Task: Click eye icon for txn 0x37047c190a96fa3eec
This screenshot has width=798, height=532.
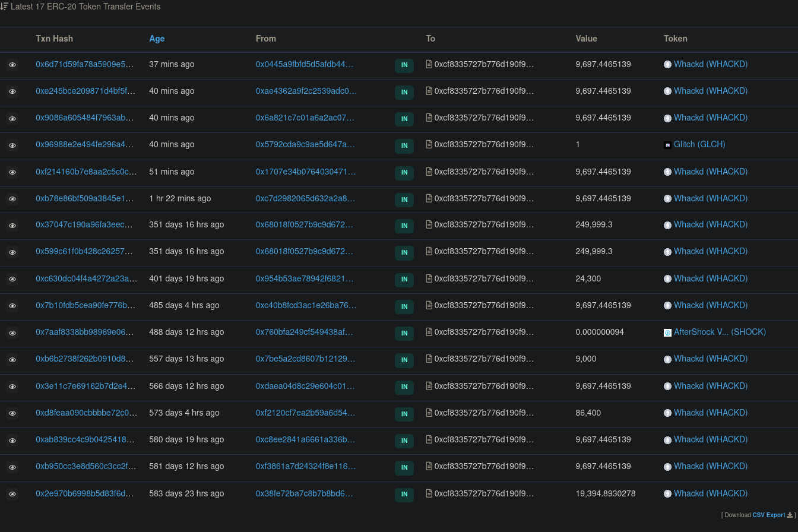Action: [12, 226]
